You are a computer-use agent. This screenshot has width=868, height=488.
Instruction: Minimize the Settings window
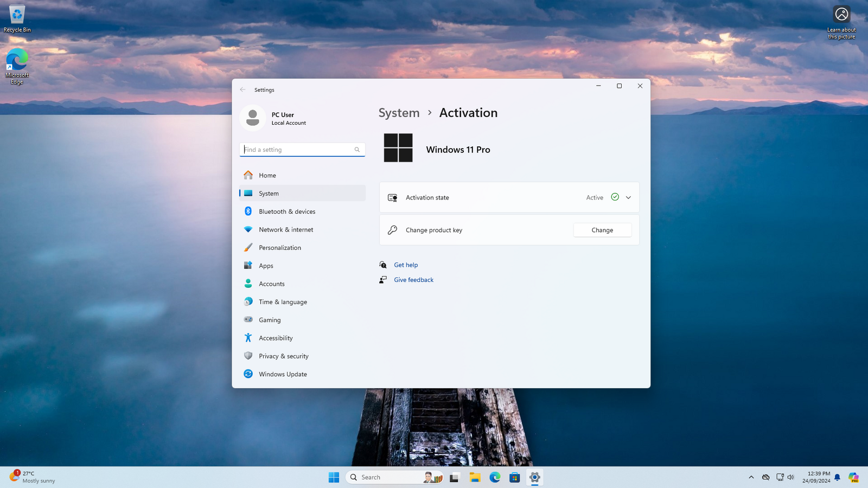pos(598,86)
